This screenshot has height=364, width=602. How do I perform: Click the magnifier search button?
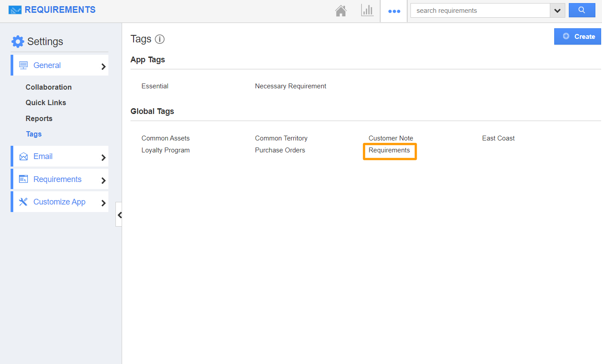point(582,10)
